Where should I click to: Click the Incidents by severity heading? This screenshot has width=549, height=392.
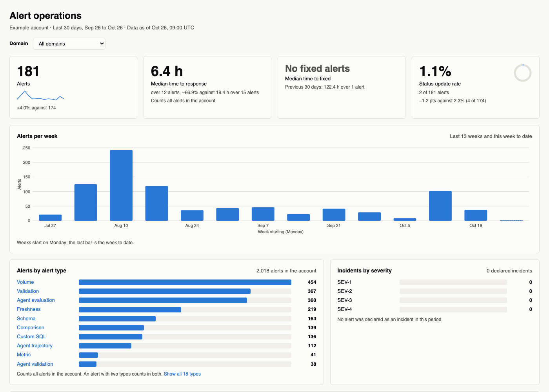click(364, 270)
